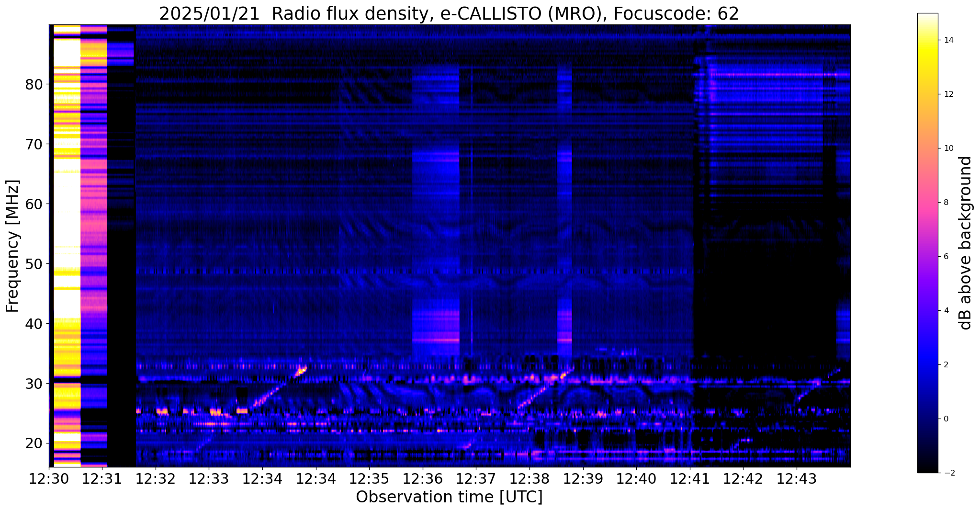This screenshot has height=511, width=980.
Task: Select the 12:40 time tick label
Action: click(636, 479)
